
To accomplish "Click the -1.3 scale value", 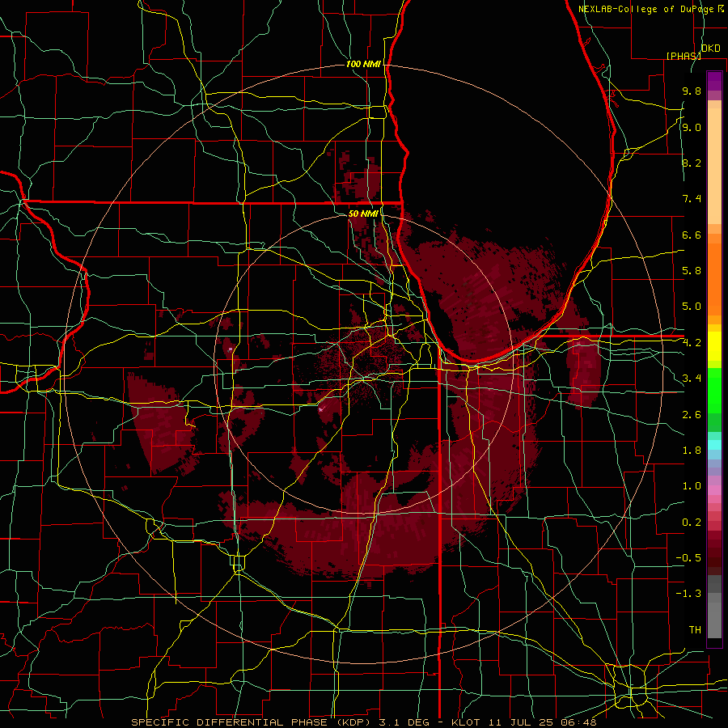I will [x=688, y=594].
